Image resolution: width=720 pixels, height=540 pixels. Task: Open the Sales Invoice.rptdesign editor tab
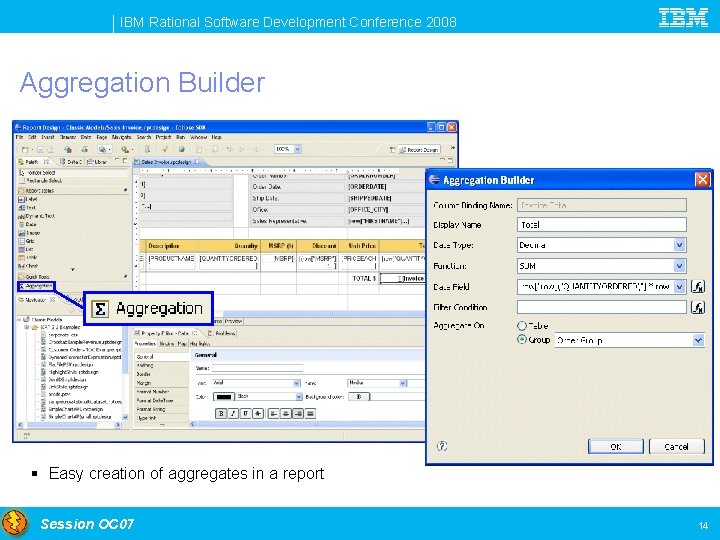point(166,162)
